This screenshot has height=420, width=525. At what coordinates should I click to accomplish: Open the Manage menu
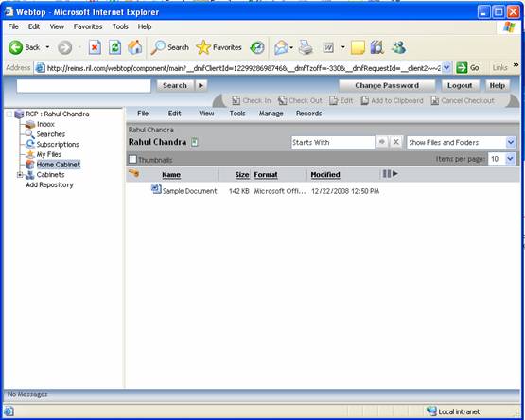point(271,114)
